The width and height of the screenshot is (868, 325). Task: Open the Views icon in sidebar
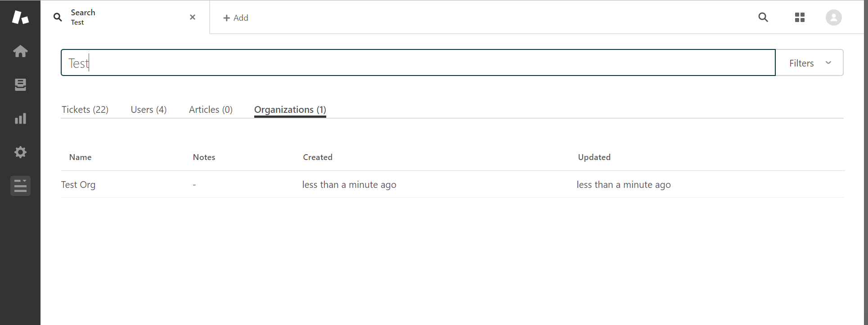[20, 85]
